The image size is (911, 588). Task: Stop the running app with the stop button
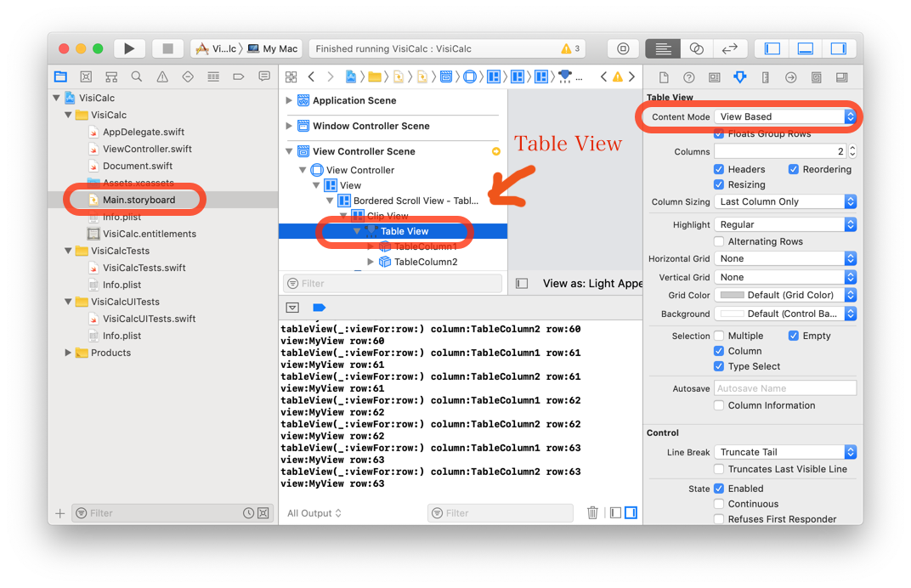coord(168,48)
